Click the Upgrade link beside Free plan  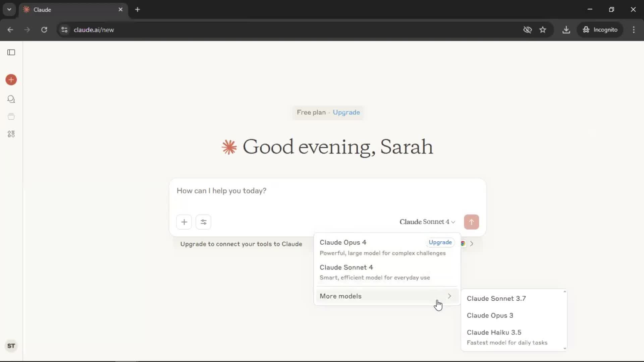pos(346,112)
